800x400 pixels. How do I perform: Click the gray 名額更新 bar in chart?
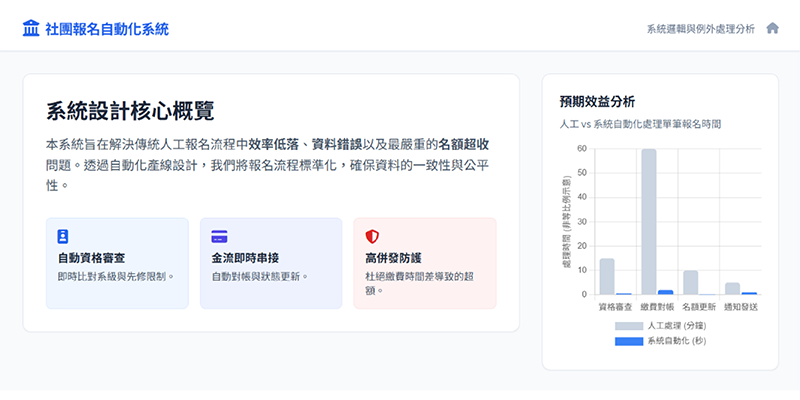click(x=690, y=283)
